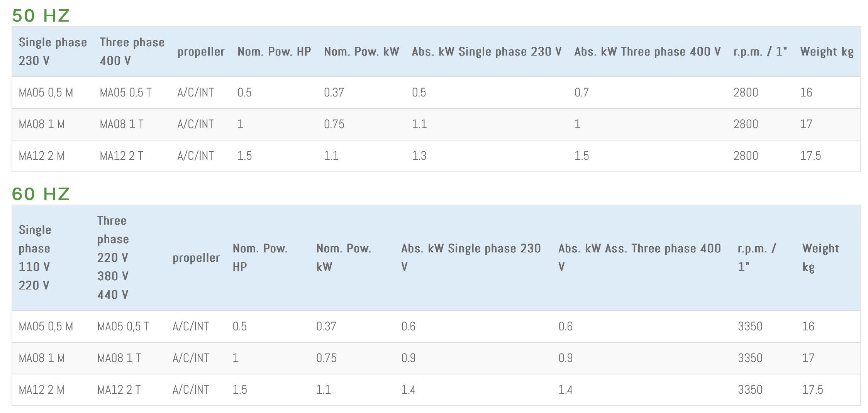Click the "Abs. kW Single phase 230 V" header in the 50 HZ table
The height and width of the screenshot is (413, 868).
point(487,52)
